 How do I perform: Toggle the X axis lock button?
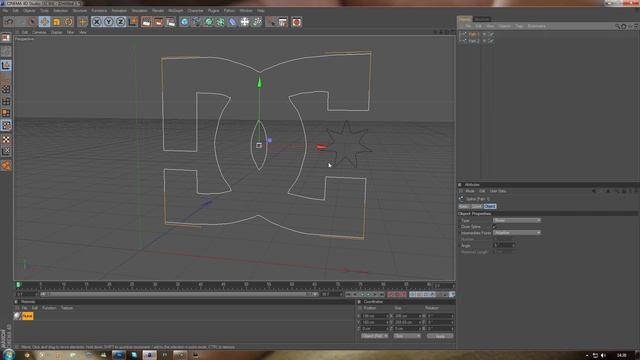(x=96, y=22)
